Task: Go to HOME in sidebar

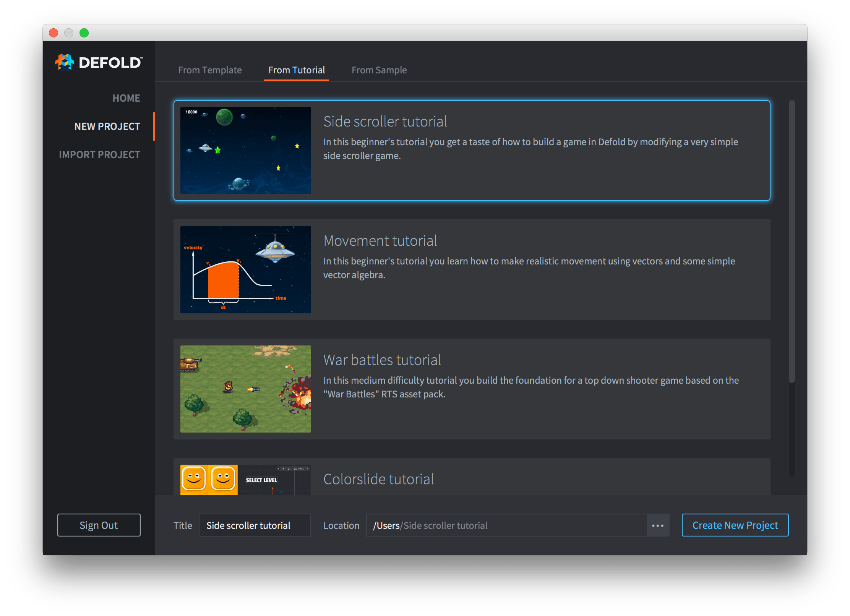Action: (x=126, y=98)
